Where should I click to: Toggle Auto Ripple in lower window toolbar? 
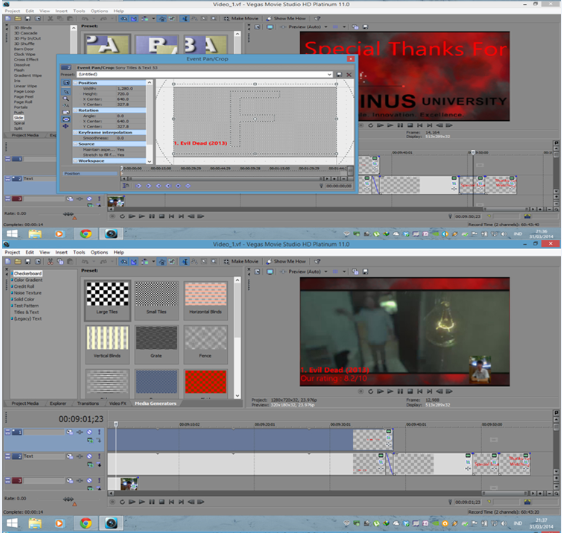pos(144,262)
